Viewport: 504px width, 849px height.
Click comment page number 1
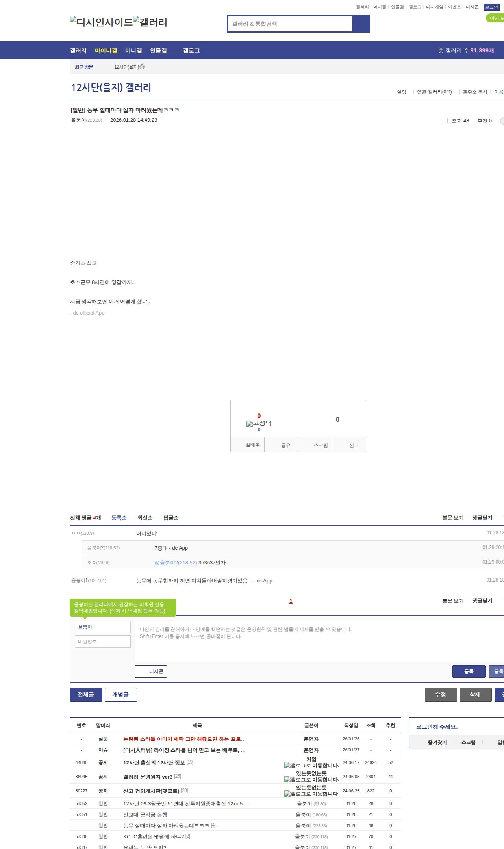click(x=291, y=601)
